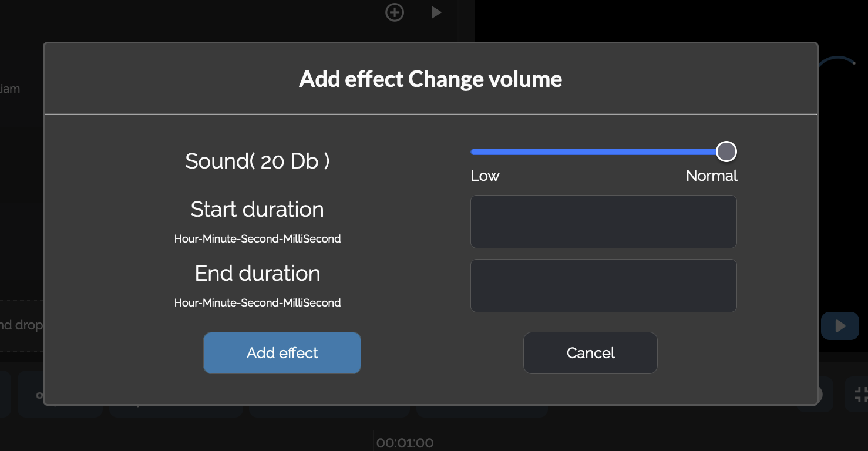Click the End duration label text

click(x=257, y=273)
